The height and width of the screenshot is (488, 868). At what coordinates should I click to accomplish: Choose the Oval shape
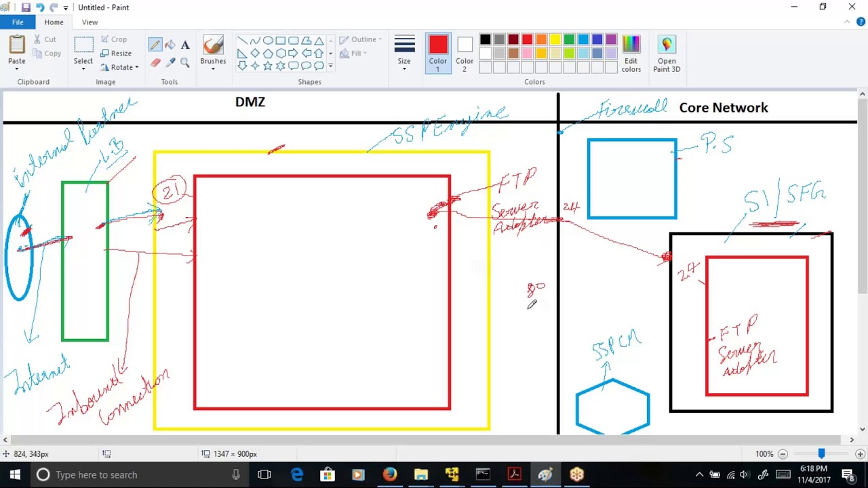[268, 41]
